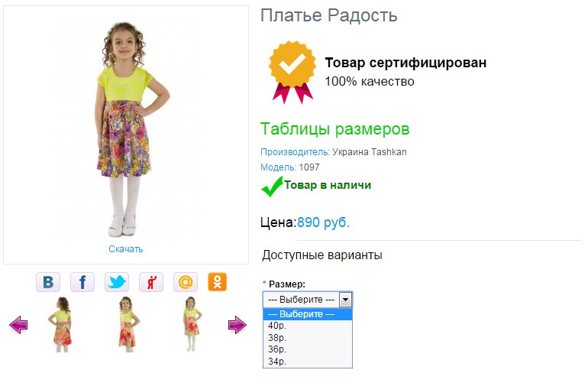588x383 pixels.
Task: Open the Таблицы размеров link
Action: tap(335, 128)
